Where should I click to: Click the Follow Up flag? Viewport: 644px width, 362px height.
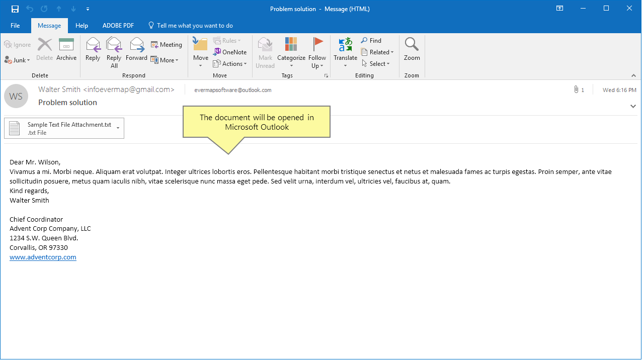click(x=317, y=52)
